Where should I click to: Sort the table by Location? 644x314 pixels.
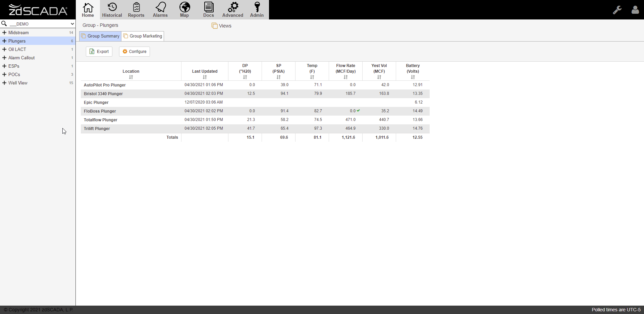(x=131, y=77)
